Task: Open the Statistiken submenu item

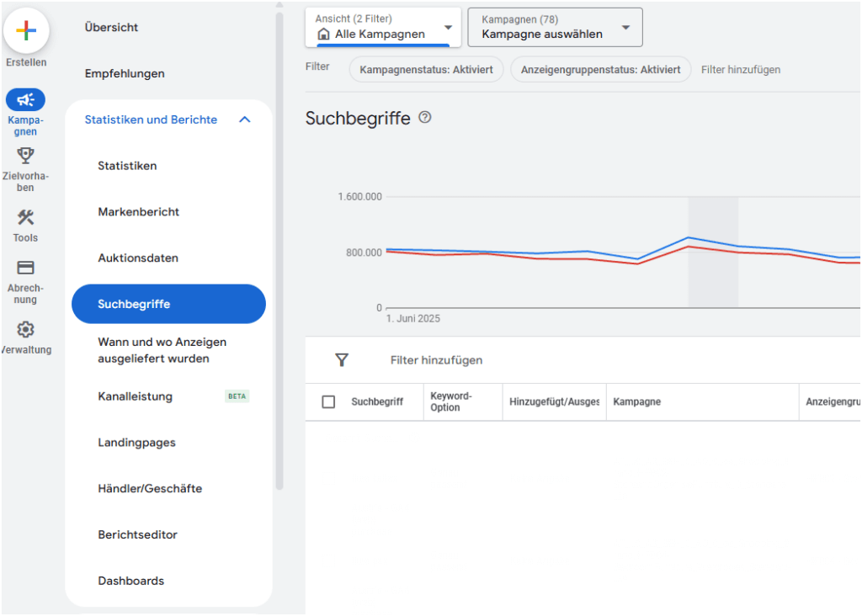Action: [127, 166]
